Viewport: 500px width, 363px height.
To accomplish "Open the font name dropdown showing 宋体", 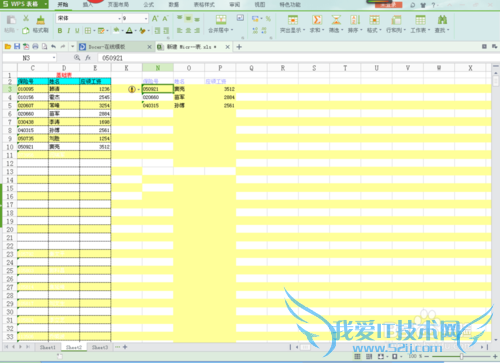I will tap(119, 19).
